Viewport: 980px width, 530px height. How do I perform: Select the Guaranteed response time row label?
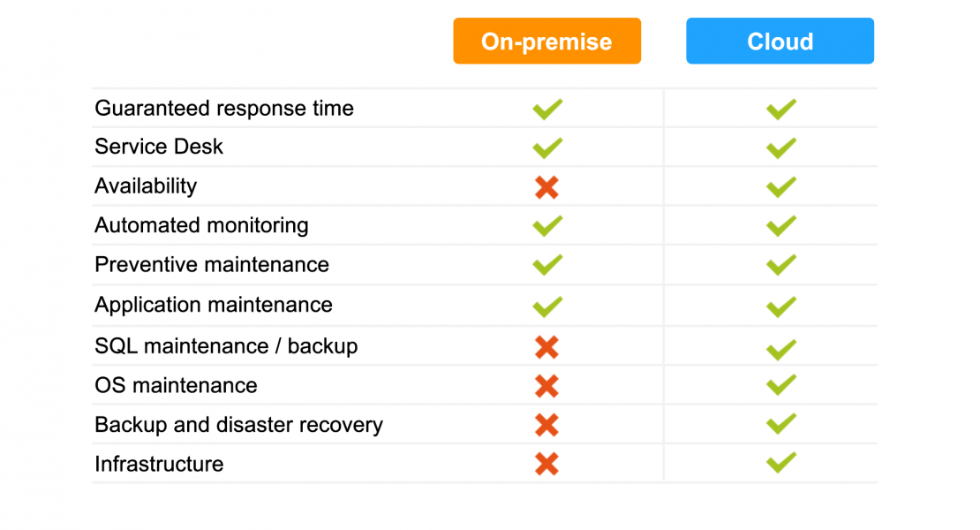pyautogui.click(x=224, y=108)
